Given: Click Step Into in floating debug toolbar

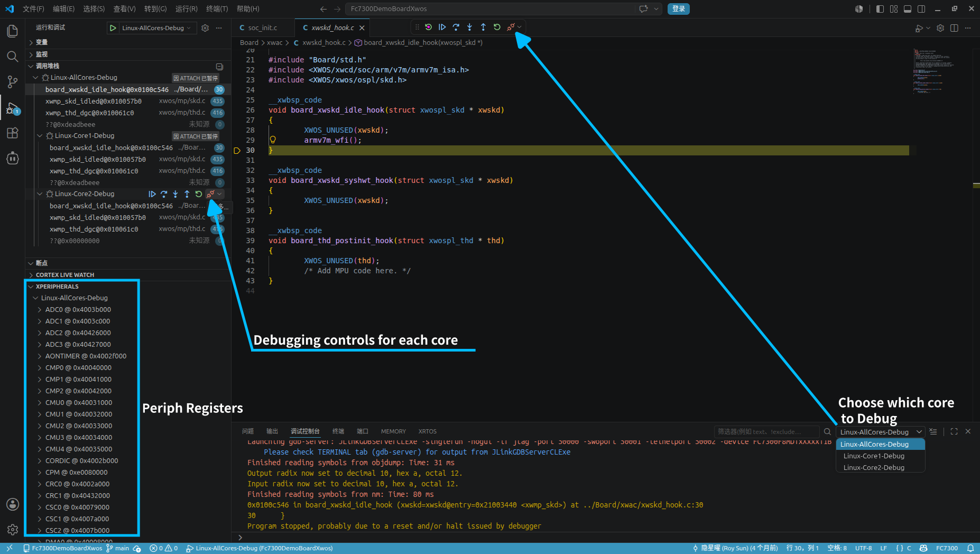Looking at the screenshot, I should coord(469,27).
